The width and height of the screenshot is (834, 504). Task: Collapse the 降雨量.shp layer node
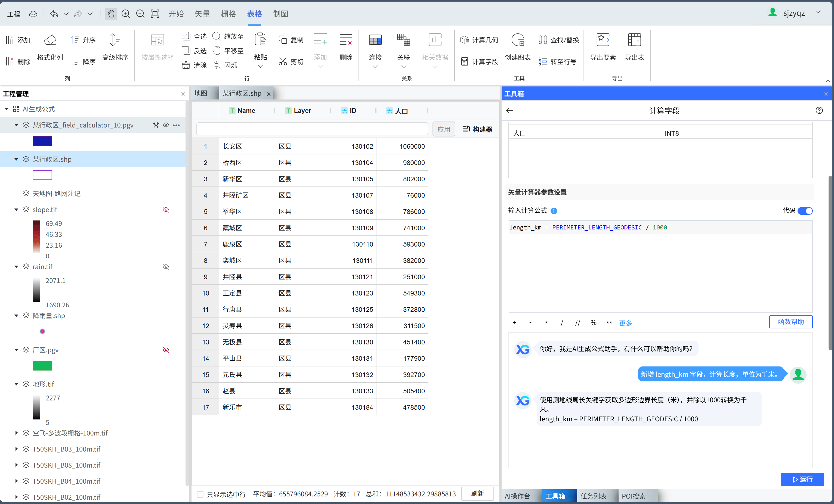16,316
